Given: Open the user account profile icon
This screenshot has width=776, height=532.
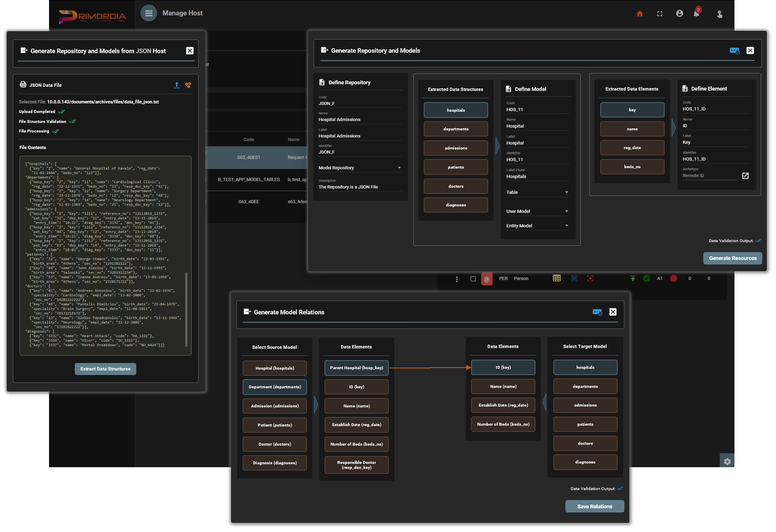Looking at the screenshot, I should coord(680,14).
